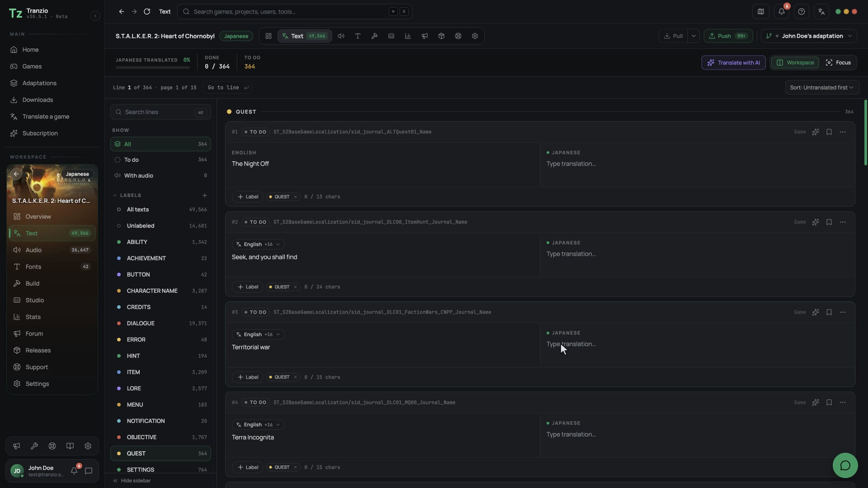
Task: Bookmark line #2 Seek, and you shall find
Action: click(x=829, y=222)
